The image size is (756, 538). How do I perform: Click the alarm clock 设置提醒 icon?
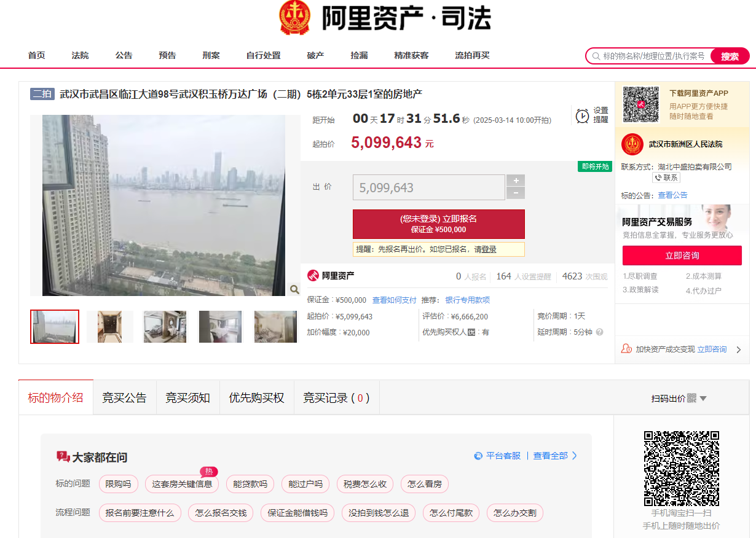tap(582, 115)
